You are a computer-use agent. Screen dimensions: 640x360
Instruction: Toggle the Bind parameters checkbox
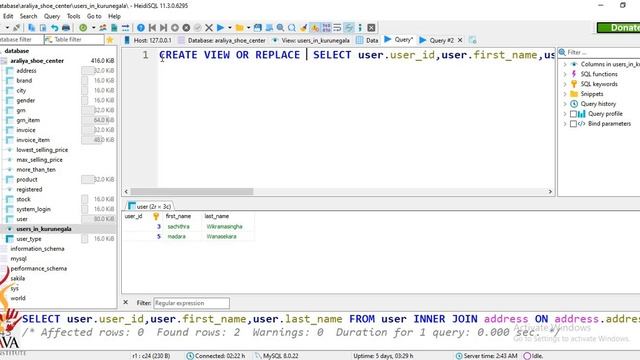pos(573,124)
